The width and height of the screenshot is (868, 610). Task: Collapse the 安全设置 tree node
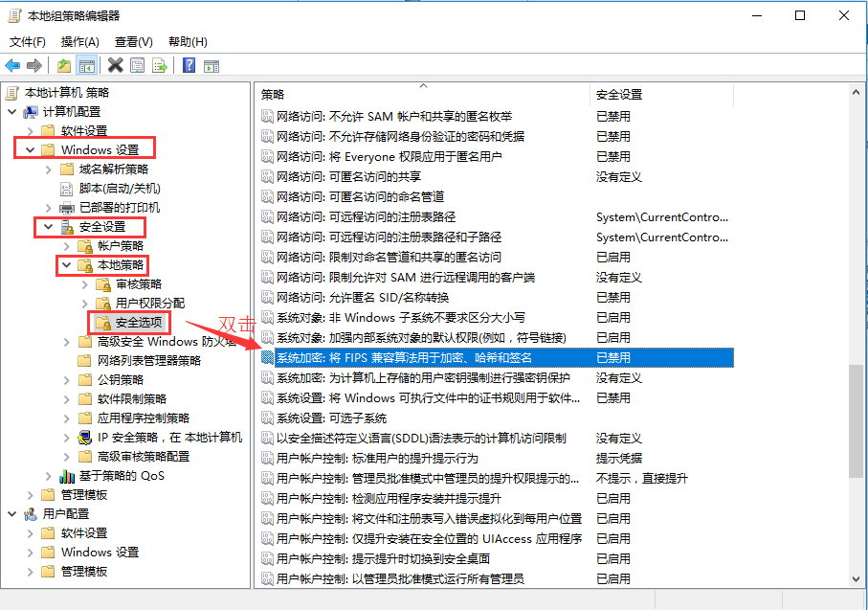(x=48, y=227)
